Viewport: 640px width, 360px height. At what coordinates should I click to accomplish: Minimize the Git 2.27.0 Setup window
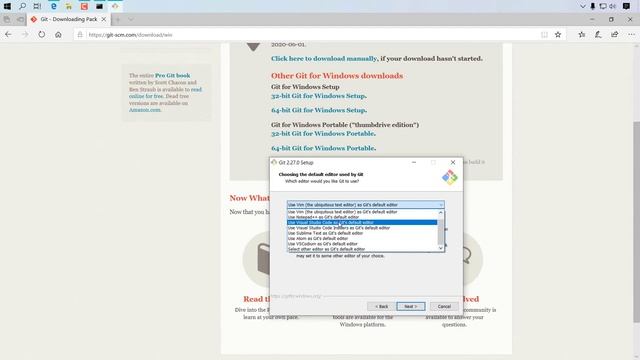(414, 162)
